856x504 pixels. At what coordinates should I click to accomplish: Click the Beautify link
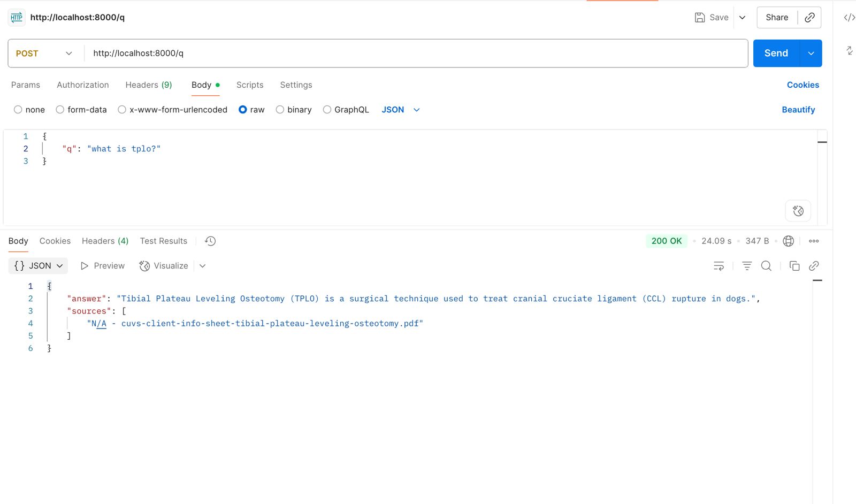tap(798, 110)
